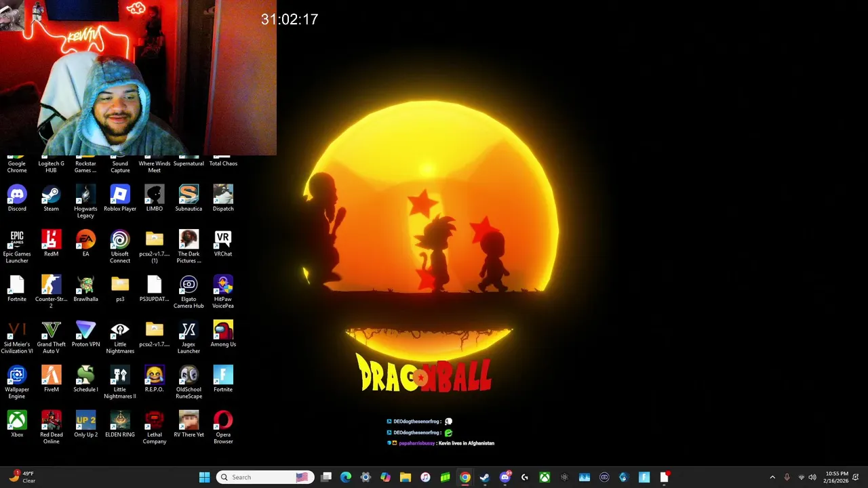Viewport: 868px width, 488px height.
Task: Open the Subnautica desktop icon
Action: pos(189,199)
